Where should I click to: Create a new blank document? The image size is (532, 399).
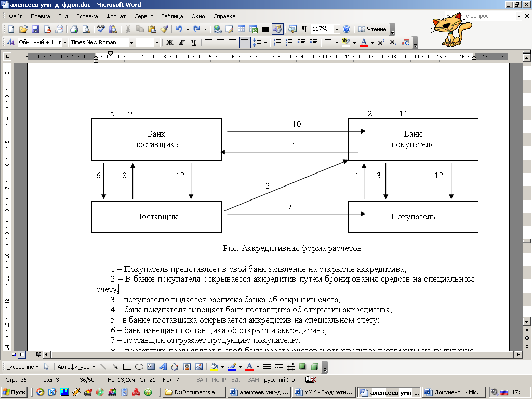pyautogui.click(x=11, y=29)
